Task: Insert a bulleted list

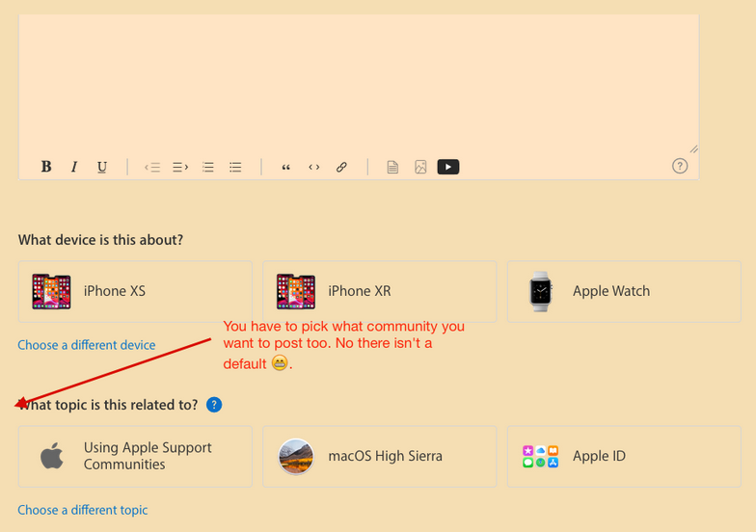Action: pos(235,168)
